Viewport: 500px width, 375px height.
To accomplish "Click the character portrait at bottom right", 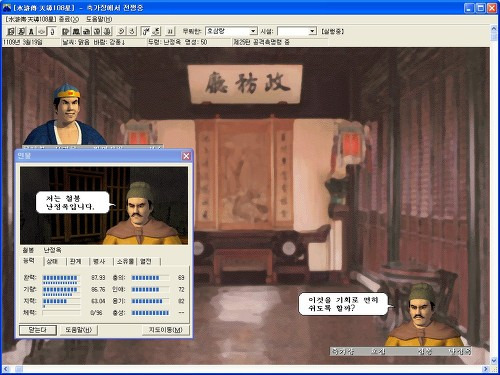I will click(x=424, y=315).
